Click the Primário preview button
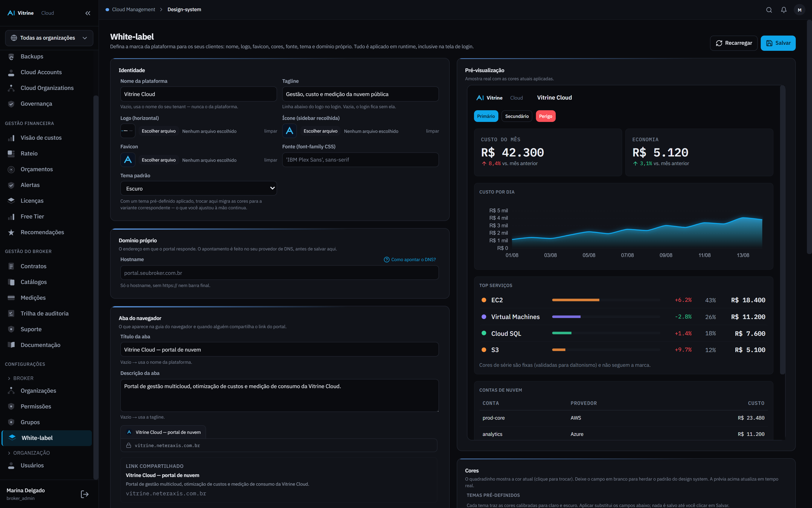This screenshot has width=812, height=508. pos(486,116)
